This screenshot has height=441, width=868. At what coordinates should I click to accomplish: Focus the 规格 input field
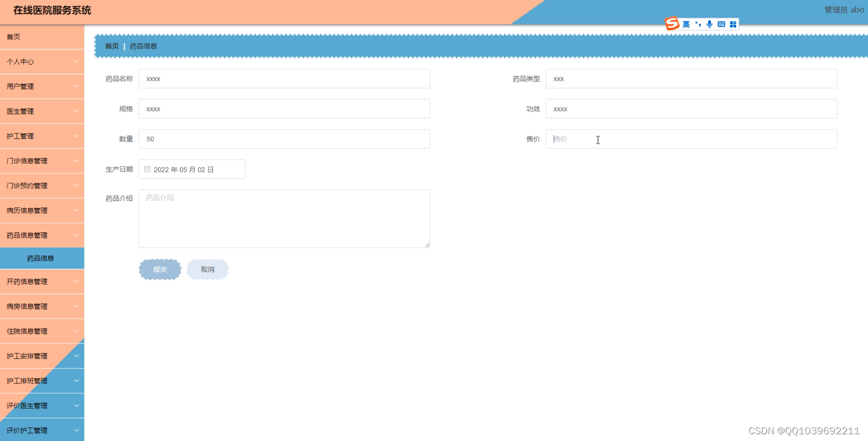(x=284, y=109)
